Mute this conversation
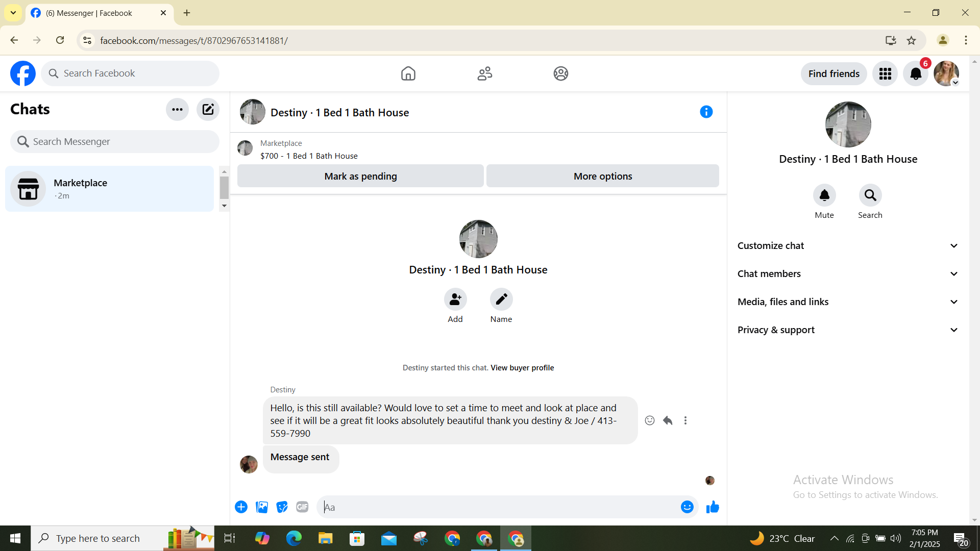The height and width of the screenshot is (551, 980). point(824,195)
